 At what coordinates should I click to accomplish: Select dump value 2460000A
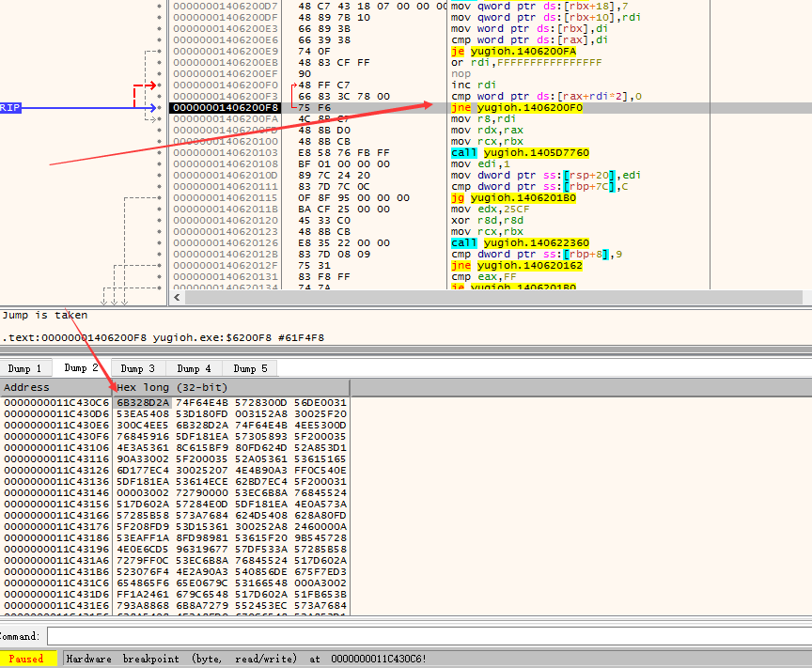pyautogui.click(x=320, y=527)
